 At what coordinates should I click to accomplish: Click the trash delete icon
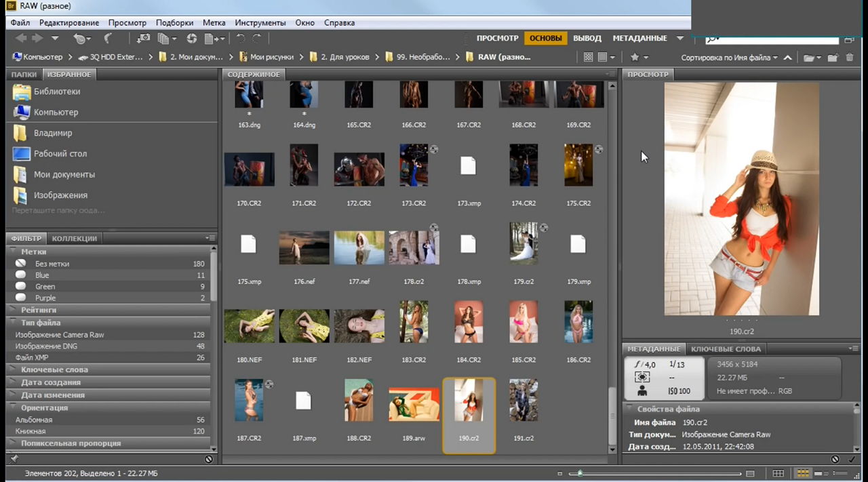pos(850,58)
